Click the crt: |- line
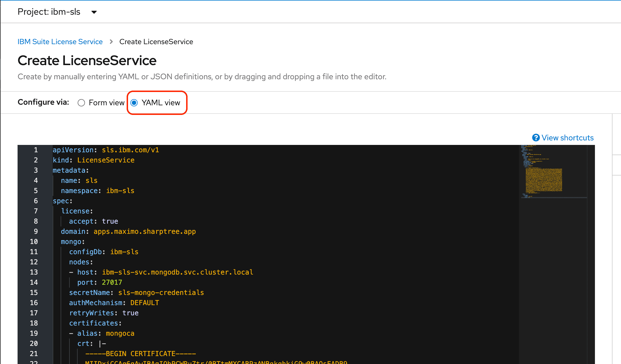Screen dimensions: 621x364 pos(92,344)
